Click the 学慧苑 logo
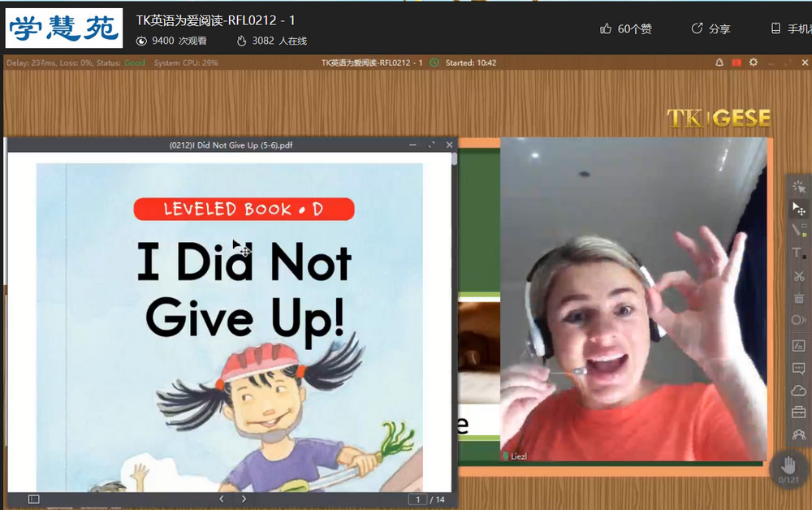The image size is (812, 510). pyautogui.click(x=64, y=28)
